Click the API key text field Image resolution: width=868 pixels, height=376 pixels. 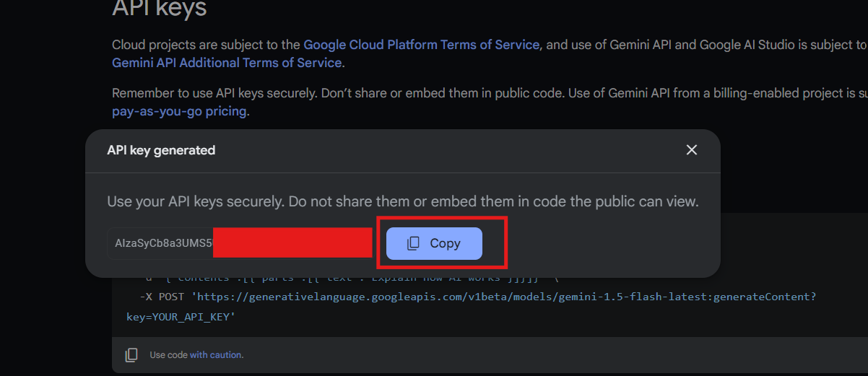240,243
